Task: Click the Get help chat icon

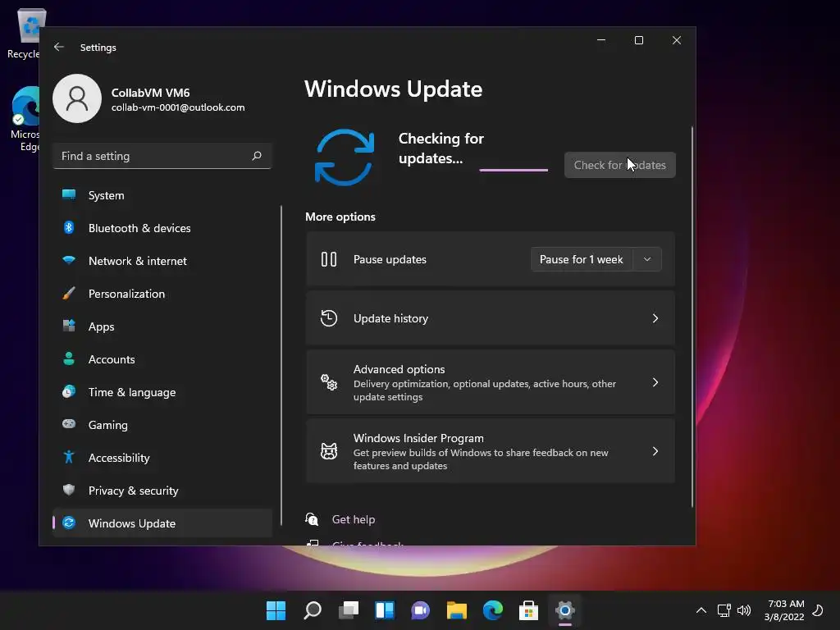Action: coord(312,519)
